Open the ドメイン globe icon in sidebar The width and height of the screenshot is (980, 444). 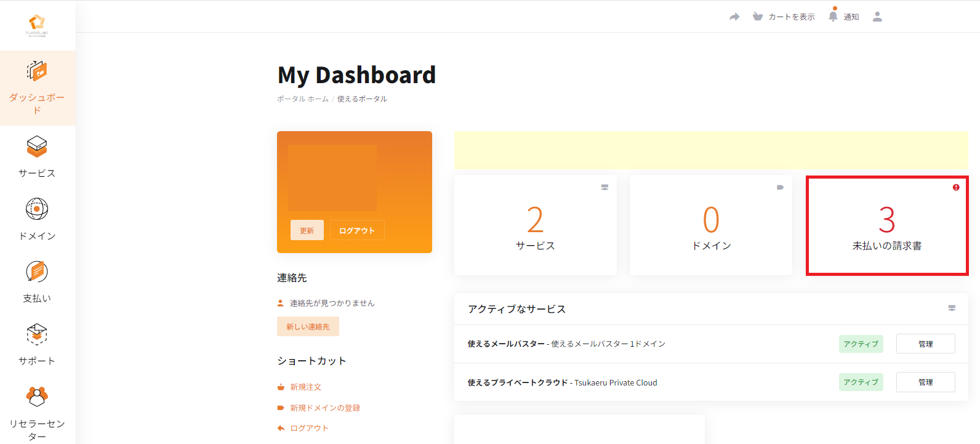coord(37,209)
